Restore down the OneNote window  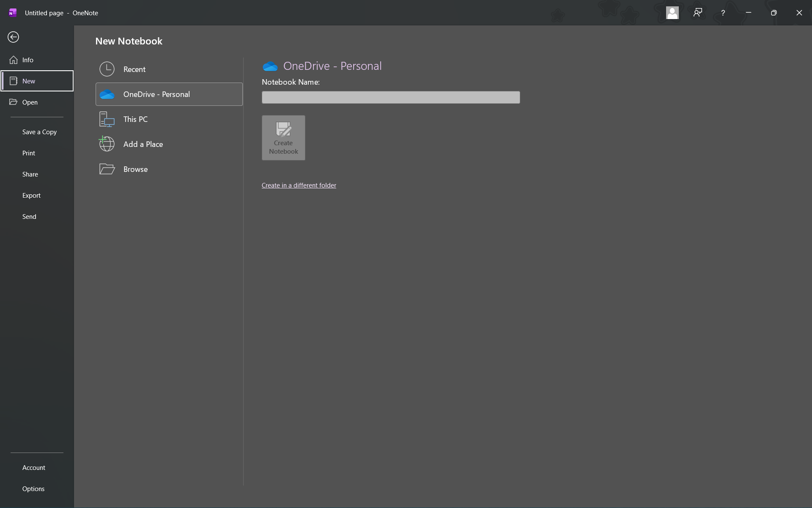coord(774,13)
